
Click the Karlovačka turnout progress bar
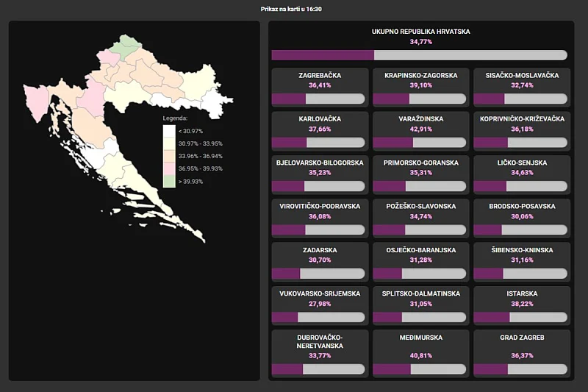319,143
